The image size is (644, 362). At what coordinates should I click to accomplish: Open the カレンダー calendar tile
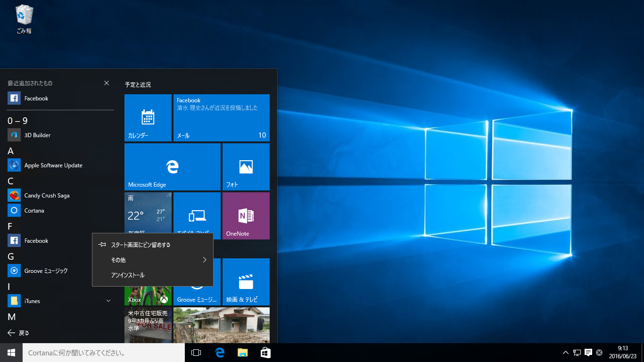coord(148,118)
